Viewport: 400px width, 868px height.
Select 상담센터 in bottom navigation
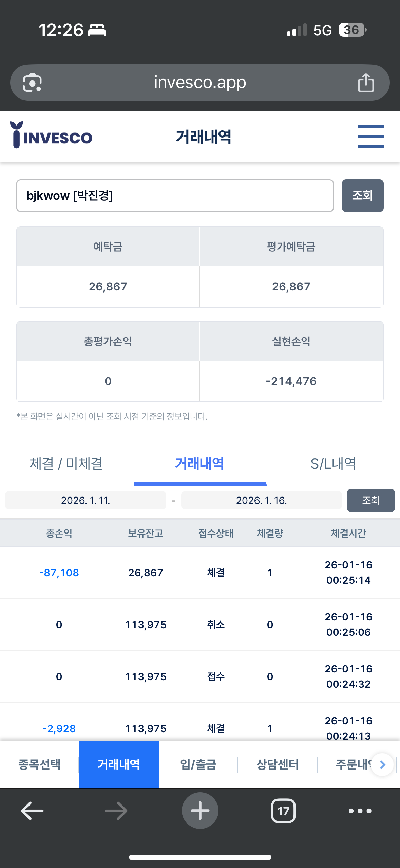[278, 764]
